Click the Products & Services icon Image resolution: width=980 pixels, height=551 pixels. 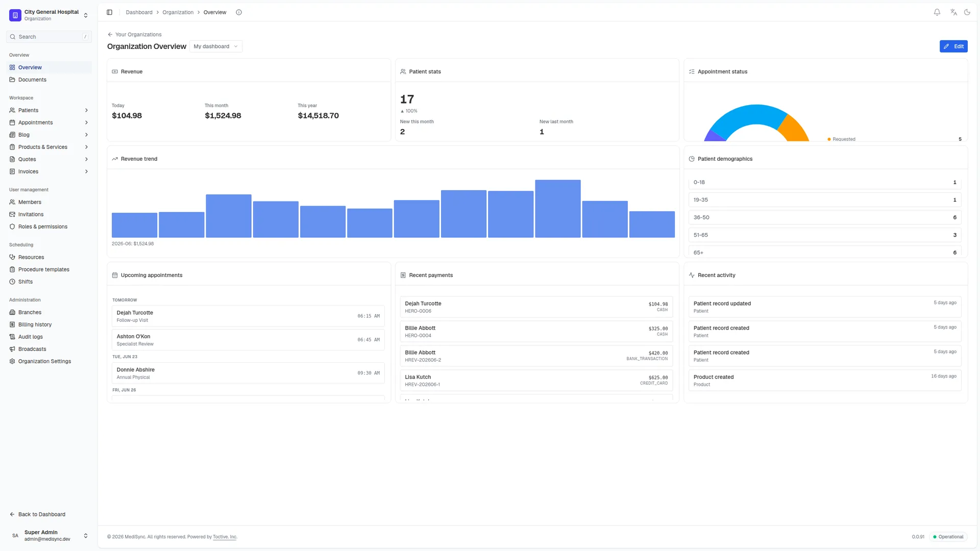pos(12,147)
